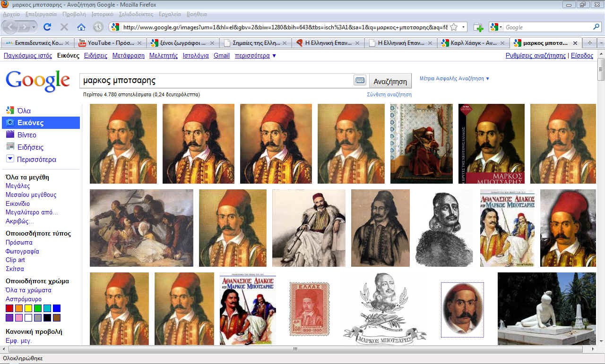Reload the current page
Viewport: 605px width, 364px height.
47,27
